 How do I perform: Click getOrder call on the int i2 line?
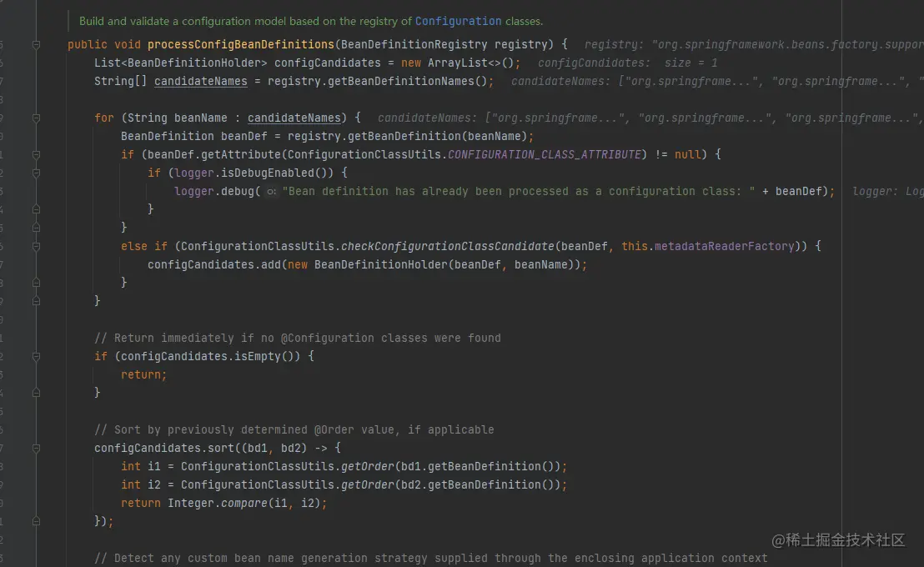[x=367, y=484]
